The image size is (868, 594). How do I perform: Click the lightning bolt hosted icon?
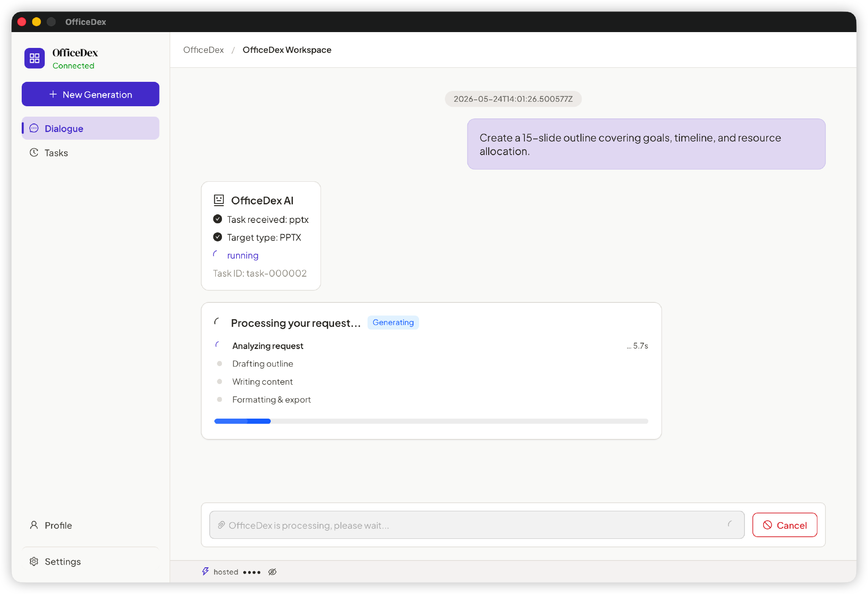coord(205,571)
